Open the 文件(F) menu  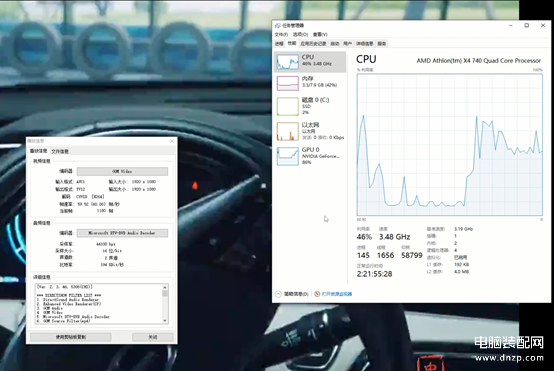[x=281, y=34]
